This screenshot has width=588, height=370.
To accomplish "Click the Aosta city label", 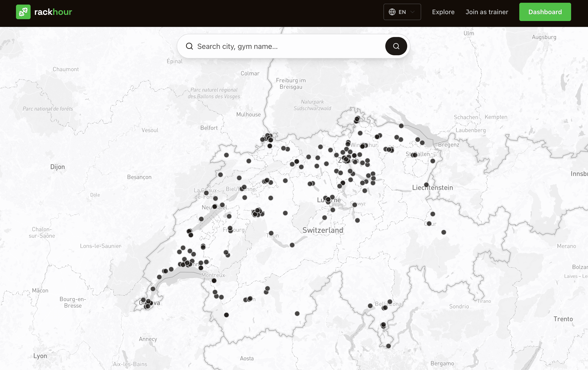I will pos(247,358).
